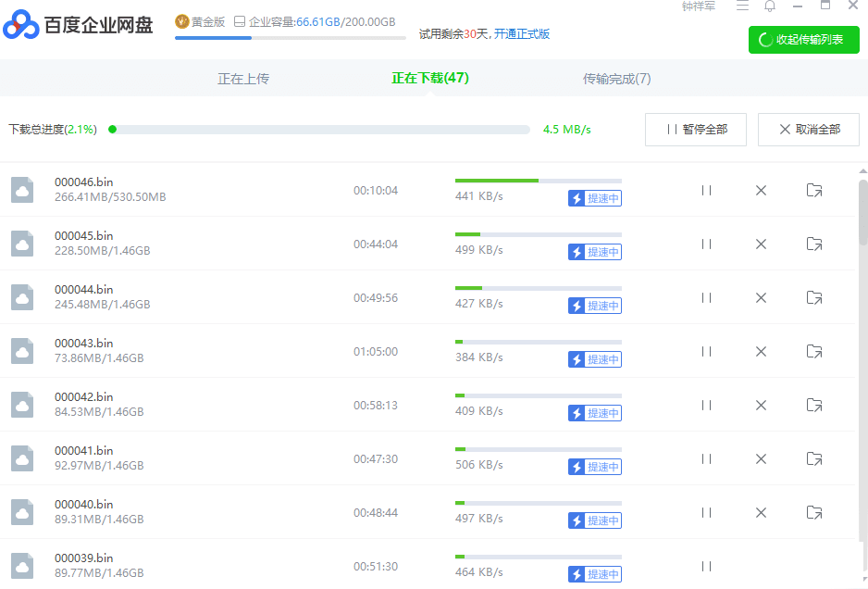Pause download of 000046.bin
The width and height of the screenshot is (868, 589).
(706, 191)
